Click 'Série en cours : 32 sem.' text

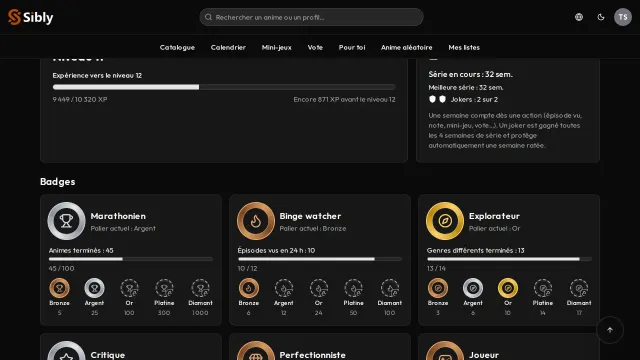coord(471,74)
